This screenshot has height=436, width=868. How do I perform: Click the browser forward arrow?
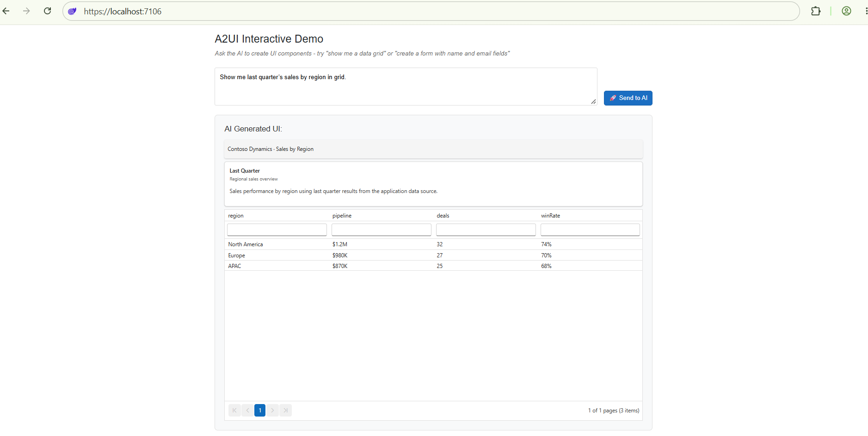(26, 11)
